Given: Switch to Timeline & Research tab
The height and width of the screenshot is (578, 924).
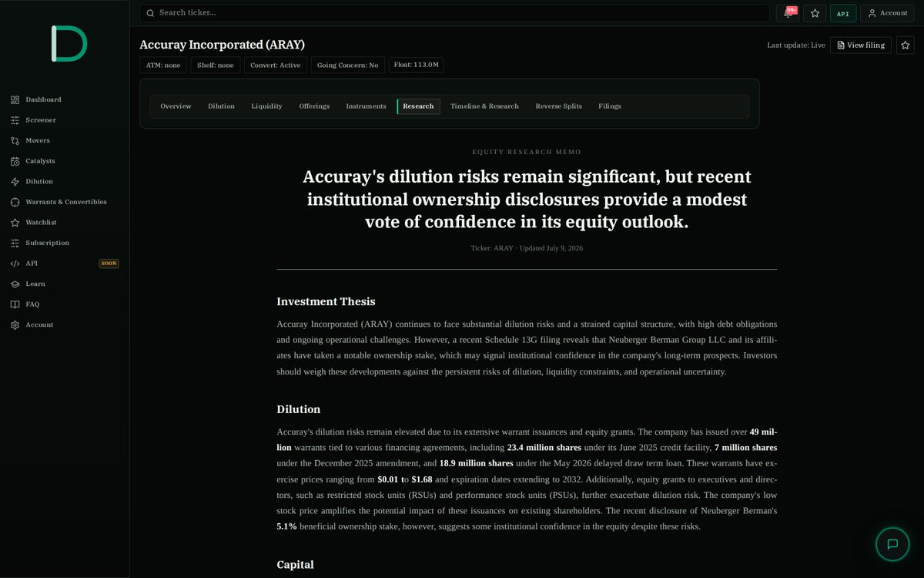Looking at the screenshot, I should click(484, 106).
